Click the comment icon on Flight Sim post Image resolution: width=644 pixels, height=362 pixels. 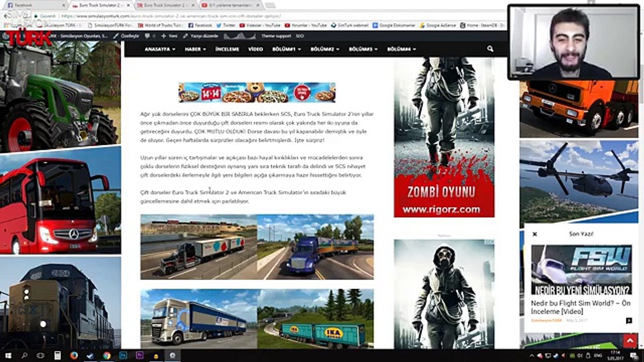coord(628,320)
